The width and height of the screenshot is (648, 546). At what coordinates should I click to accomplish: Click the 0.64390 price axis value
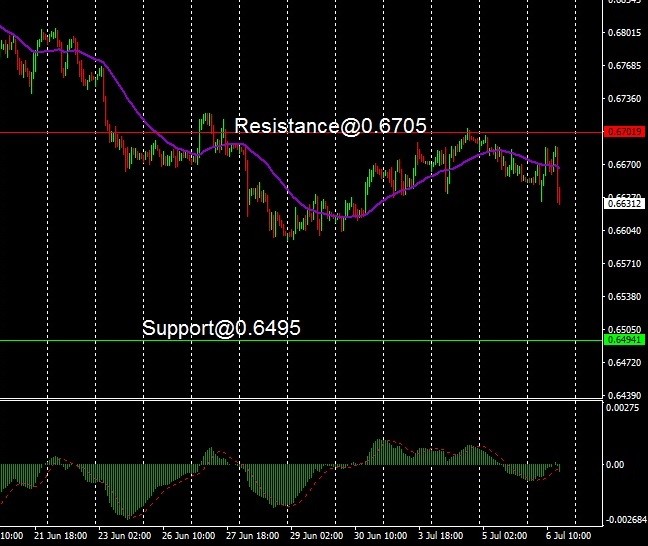pyautogui.click(x=624, y=396)
